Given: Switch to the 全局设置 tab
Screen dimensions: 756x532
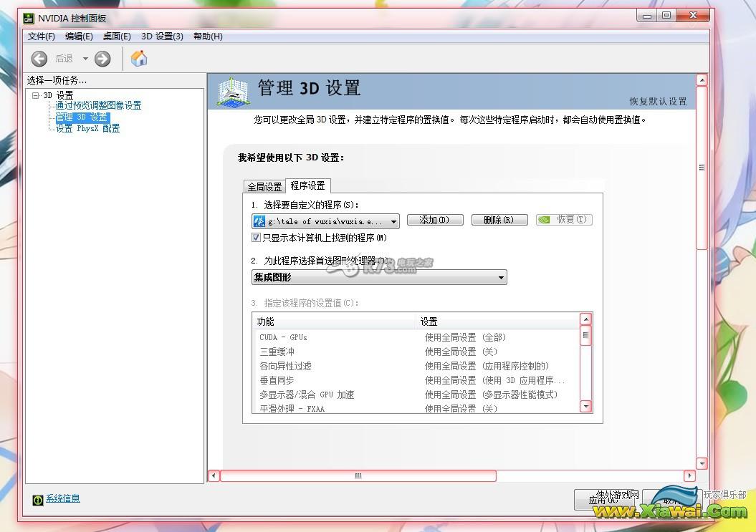Looking at the screenshot, I should pos(264,186).
